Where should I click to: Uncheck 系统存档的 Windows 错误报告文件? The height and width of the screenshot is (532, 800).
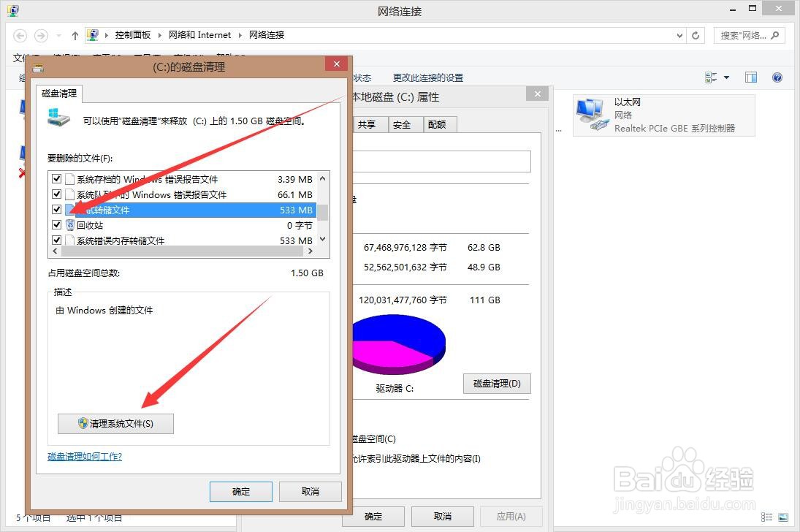56,178
